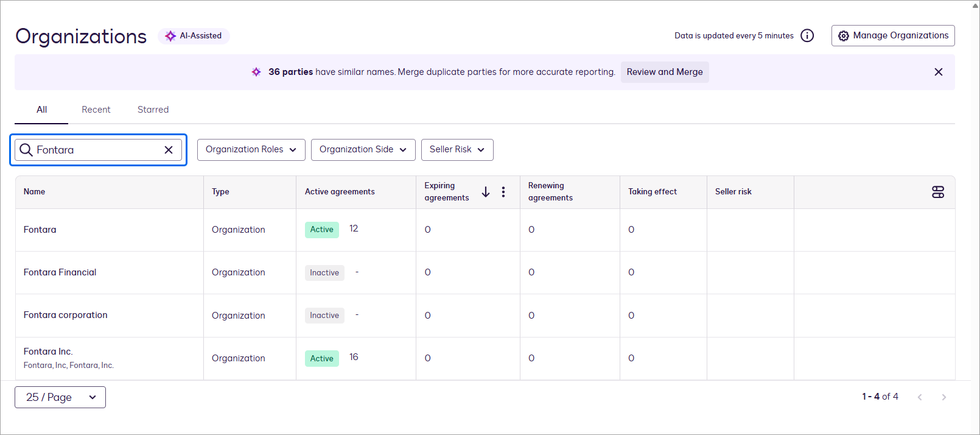980x435 pixels.
Task: Click Review and Merge button
Action: coord(665,72)
